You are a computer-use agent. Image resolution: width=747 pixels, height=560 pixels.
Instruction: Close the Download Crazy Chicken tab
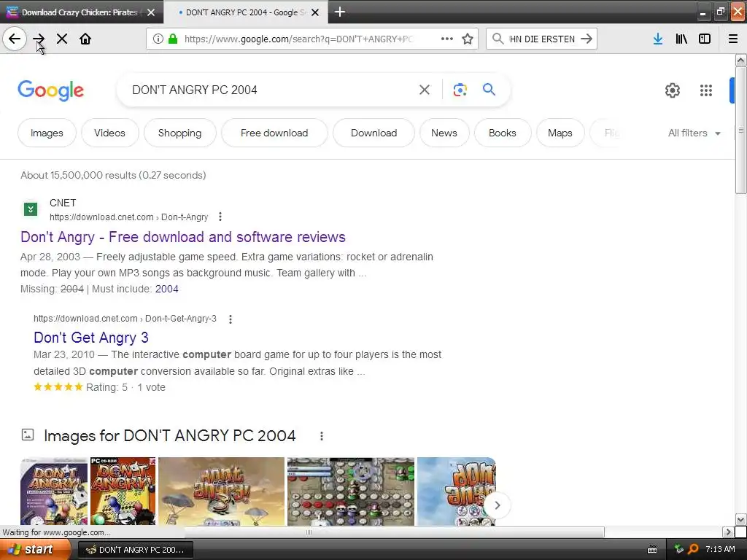point(151,12)
